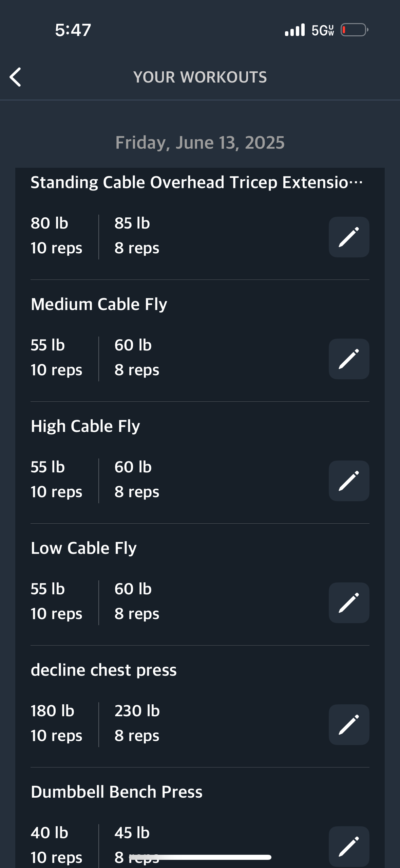This screenshot has height=868, width=400.
Task: Tap the battery indicator in status bar
Action: click(355, 30)
